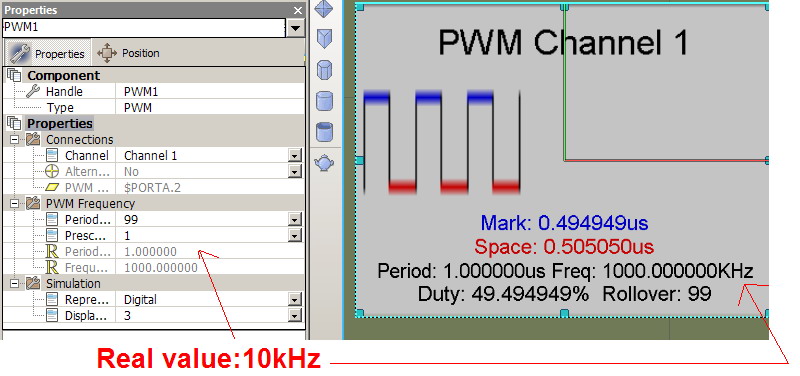Image resolution: width=800 pixels, height=376 pixels.
Task: Click the list icon beside Repre...
Action: pos(52,299)
